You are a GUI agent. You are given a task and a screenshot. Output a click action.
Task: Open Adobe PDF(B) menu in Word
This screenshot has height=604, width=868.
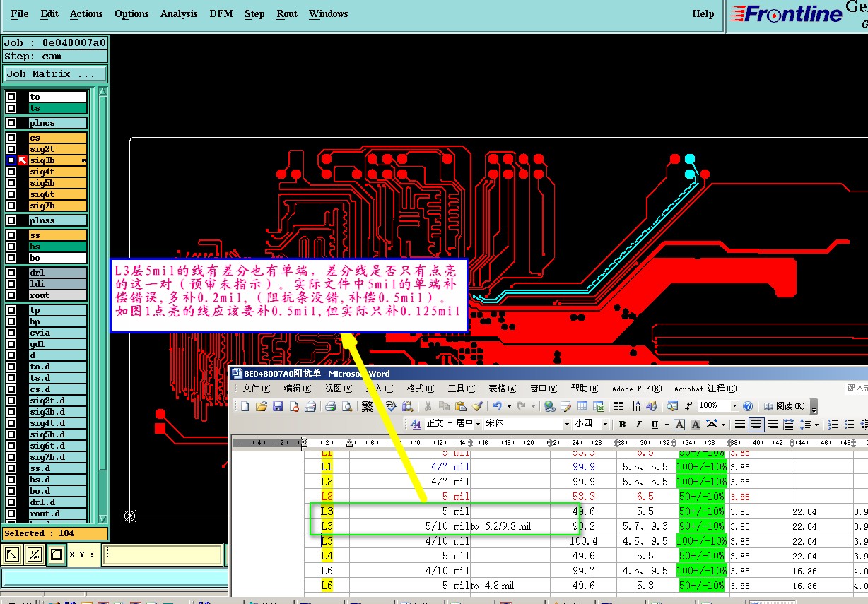(x=637, y=389)
